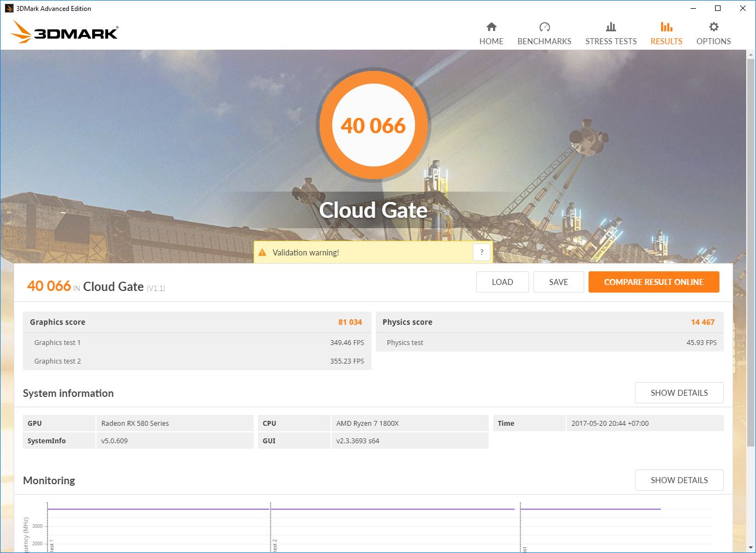The width and height of the screenshot is (756, 553).
Task: Click the (V1.1) version label
Action: tap(156, 288)
